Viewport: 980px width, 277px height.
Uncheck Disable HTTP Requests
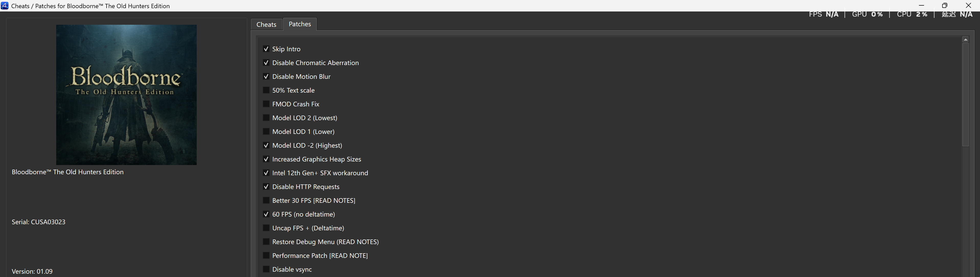pyautogui.click(x=266, y=186)
